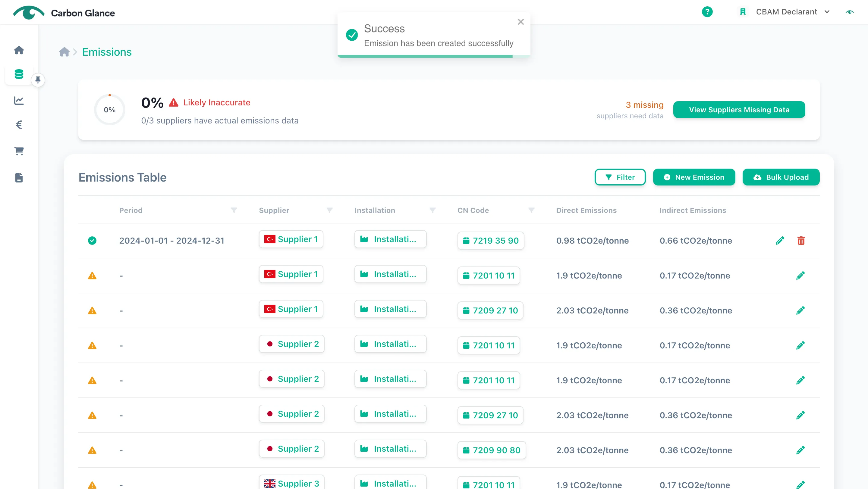
Task: Click indirect emissions 0.66 tCO2e/tonne
Action: (x=696, y=241)
